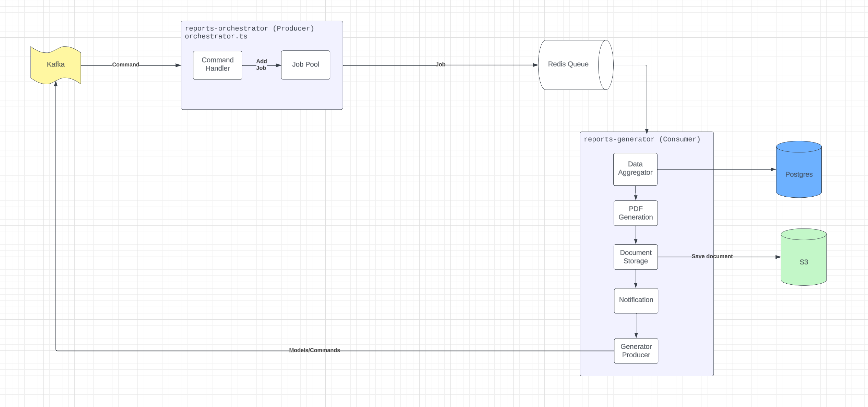Click the green S3 storage cylinder

tap(803, 260)
